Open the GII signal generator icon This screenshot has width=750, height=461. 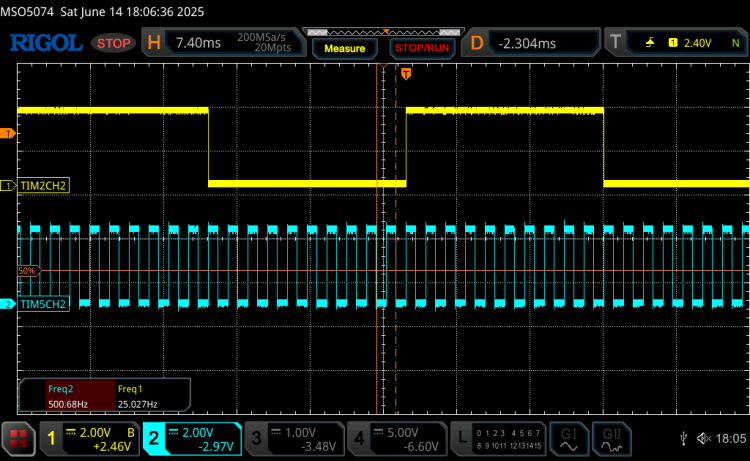[x=611, y=438]
